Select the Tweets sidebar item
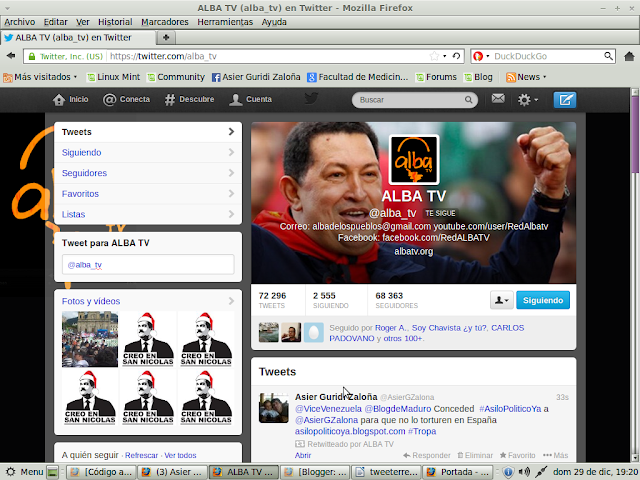Screen dimensions: 640x480 click(148, 132)
